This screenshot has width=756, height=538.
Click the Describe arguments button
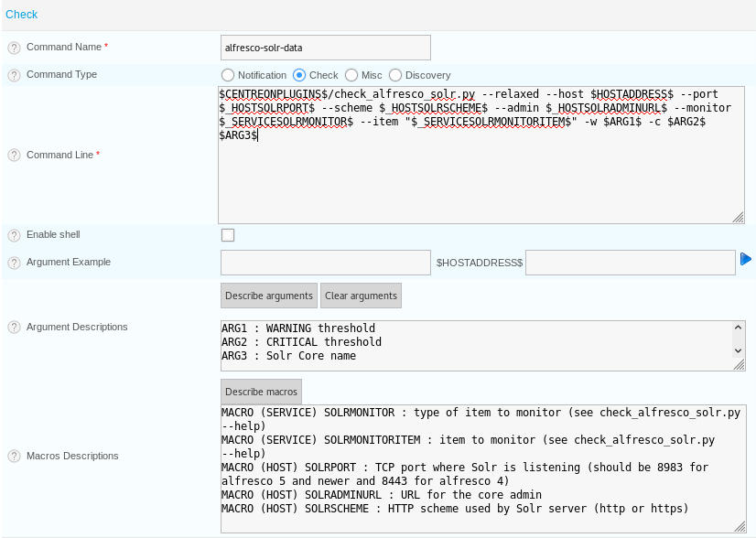269,296
